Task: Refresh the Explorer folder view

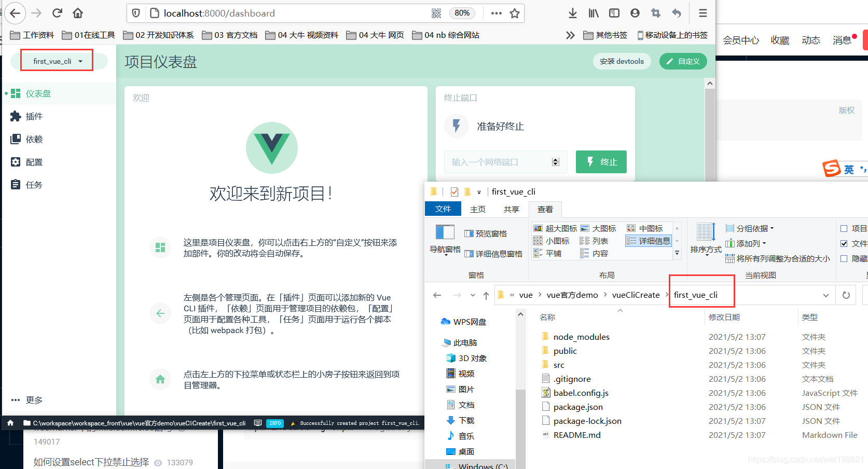Action: (846, 295)
